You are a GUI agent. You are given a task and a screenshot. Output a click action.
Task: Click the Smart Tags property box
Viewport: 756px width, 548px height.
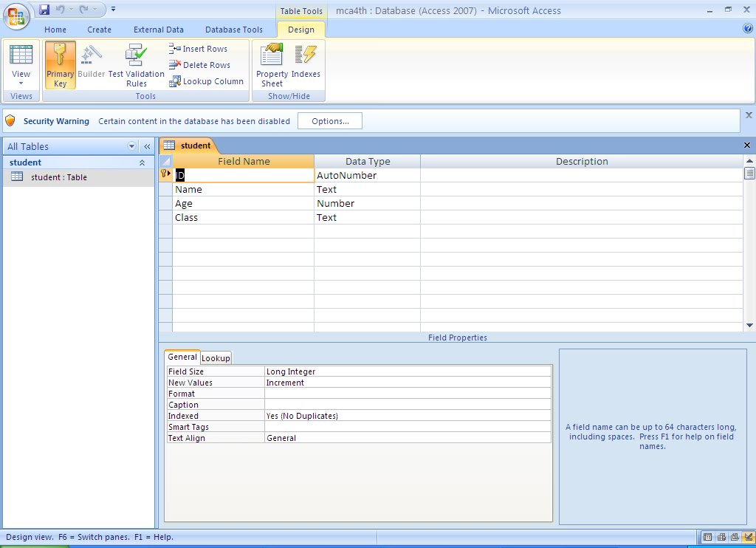pyautogui.click(x=408, y=427)
